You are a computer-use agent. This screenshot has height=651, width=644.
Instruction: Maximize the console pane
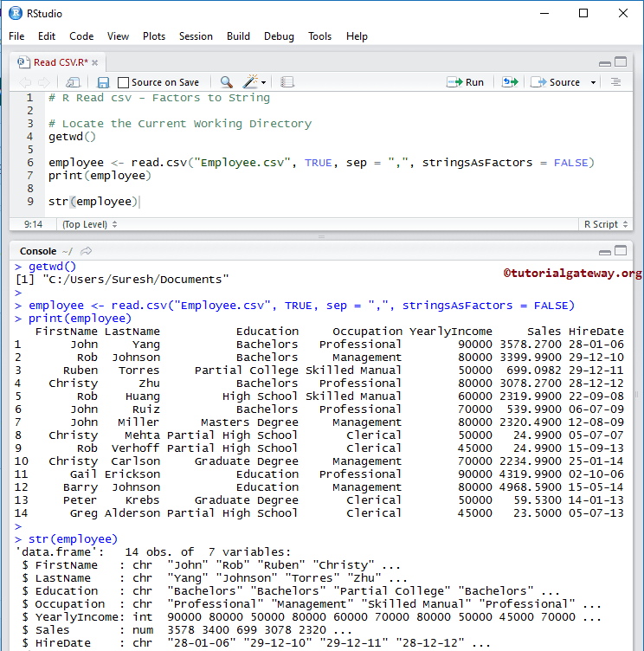621,251
